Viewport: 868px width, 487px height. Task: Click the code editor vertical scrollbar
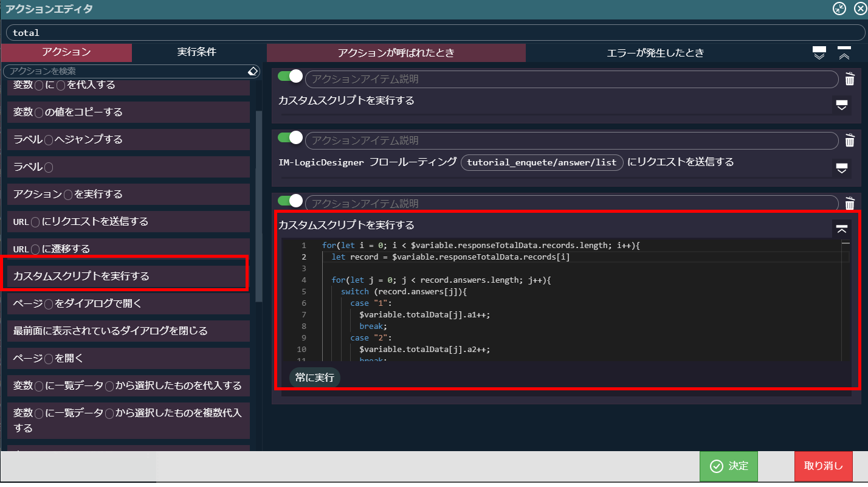click(846, 301)
